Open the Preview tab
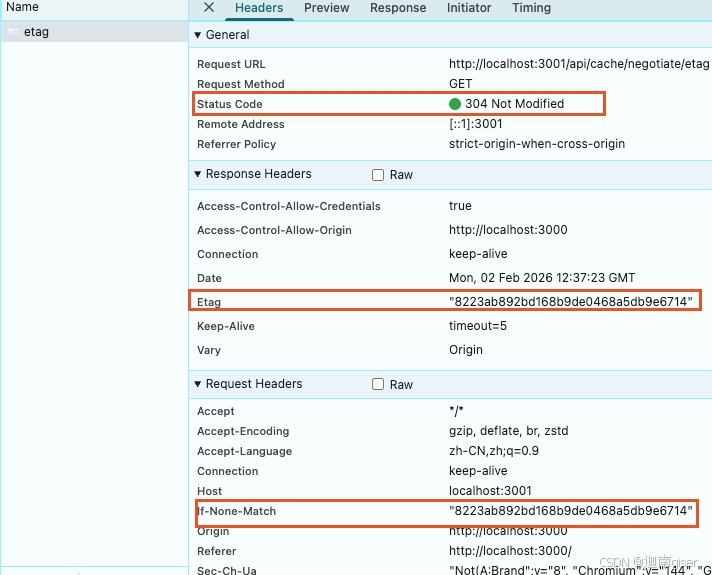The height and width of the screenshot is (575, 712). point(326,8)
